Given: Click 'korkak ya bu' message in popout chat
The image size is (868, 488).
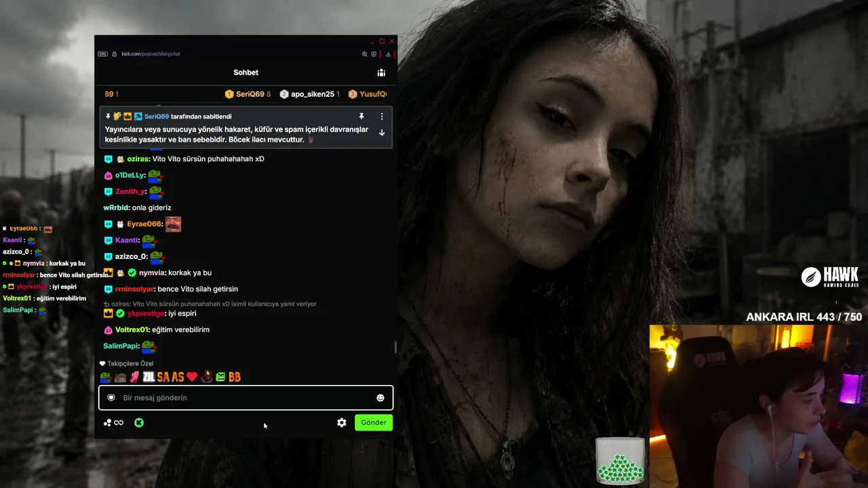Looking at the screenshot, I should 190,272.
